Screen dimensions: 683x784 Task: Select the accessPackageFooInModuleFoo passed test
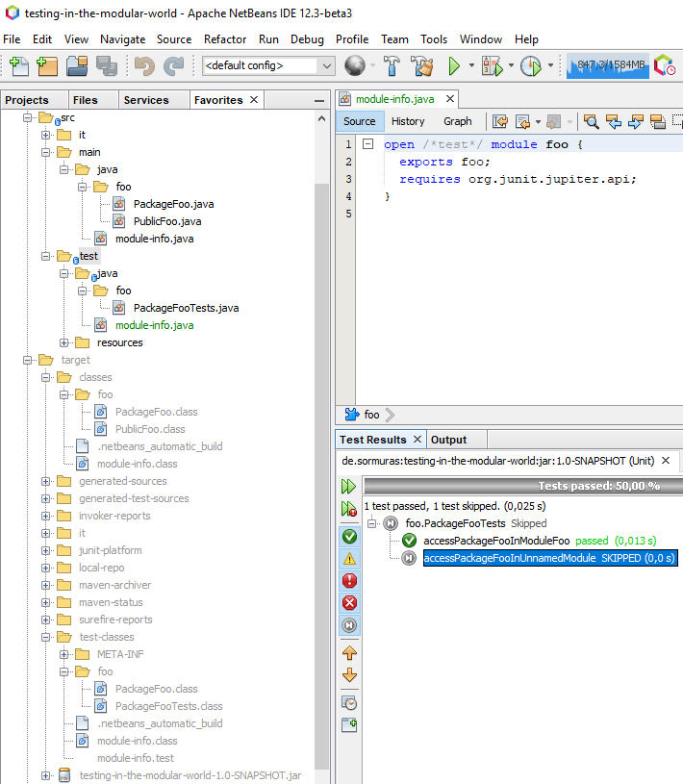coord(496,541)
